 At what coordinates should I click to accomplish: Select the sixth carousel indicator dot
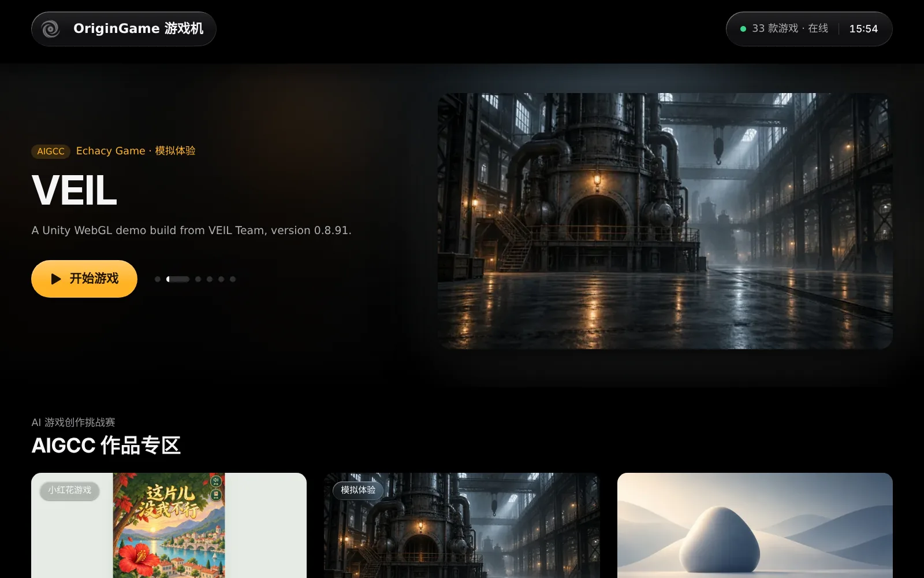[x=233, y=279]
